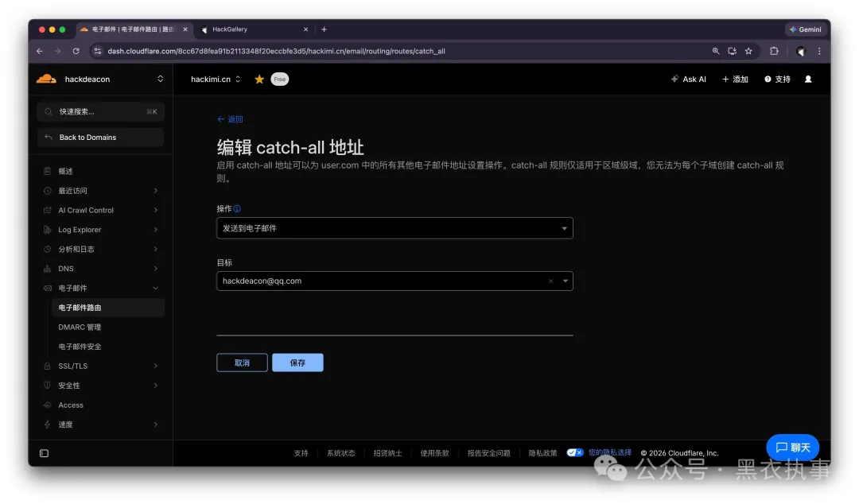Click the Access icon in sidebar
Image resolution: width=859 pixels, height=504 pixels.
tap(47, 405)
